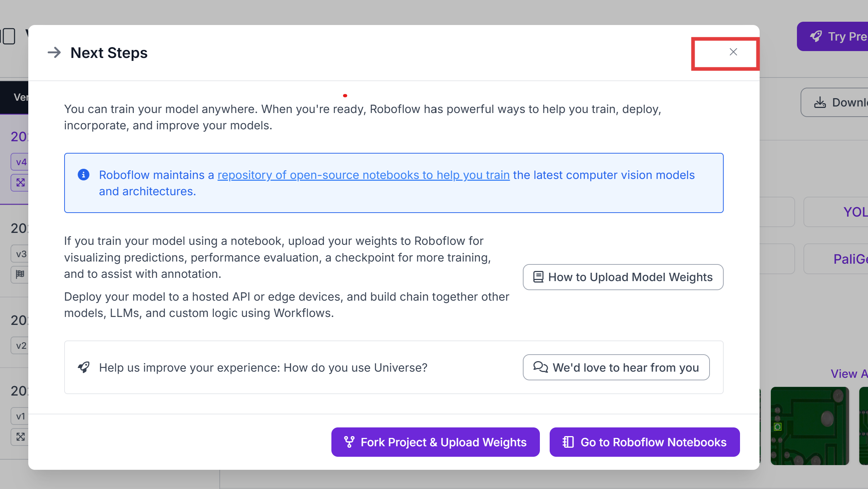The height and width of the screenshot is (489, 868).
Task: Click Fork Project & Upload Weights
Action: (435, 442)
